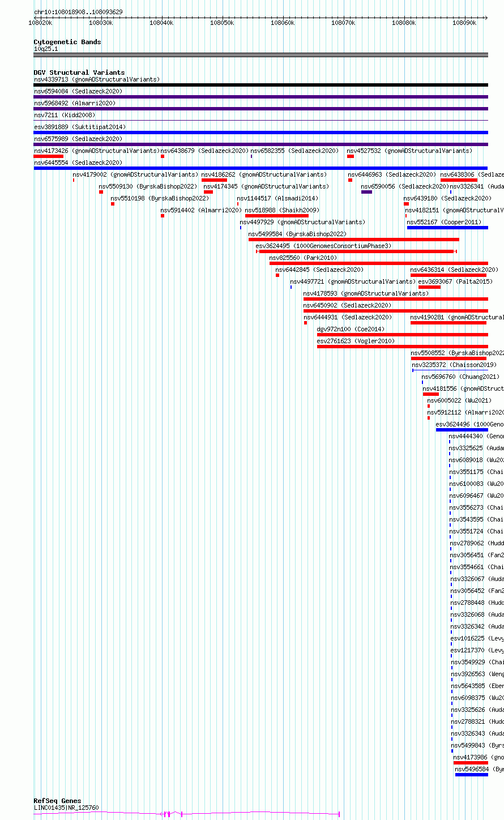504x820 pixels.
Task: Click nsv4179002 gnomAD variant label
Action: (136, 174)
